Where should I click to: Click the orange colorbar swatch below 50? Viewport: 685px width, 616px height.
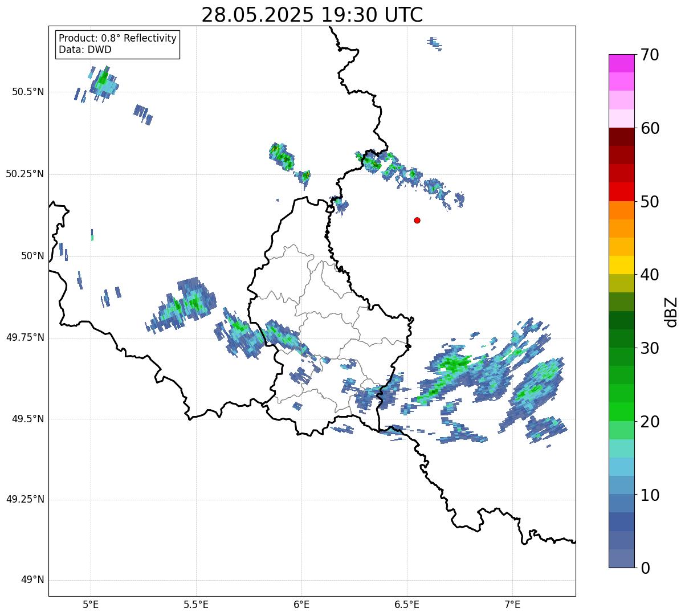pos(622,210)
